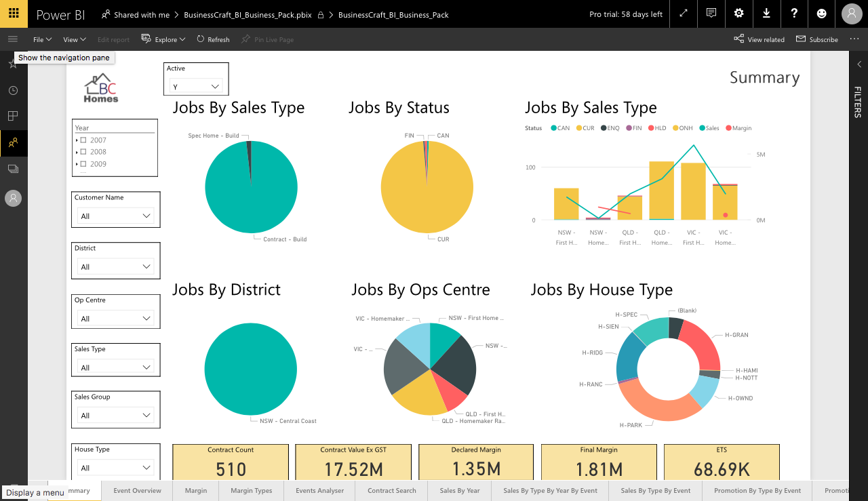868x501 pixels.
Task: Check the 2007 year checkbox
Action: coord(83,140)
